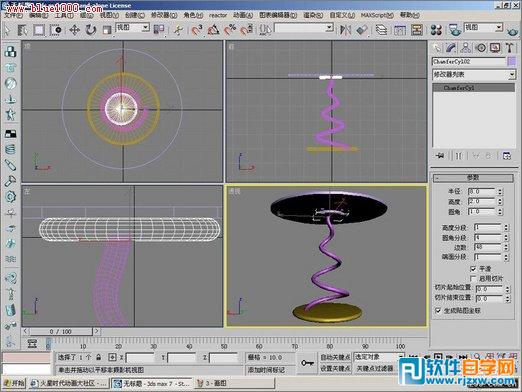The image size is (522, 392).
Task: Step time slider forward with right arrow
Action: pos(96,331)
